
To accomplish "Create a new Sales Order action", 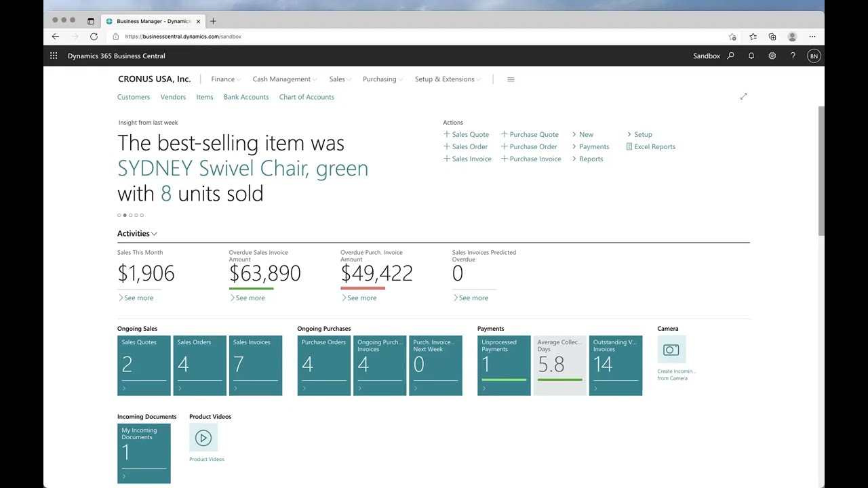I will coord(465,146).
